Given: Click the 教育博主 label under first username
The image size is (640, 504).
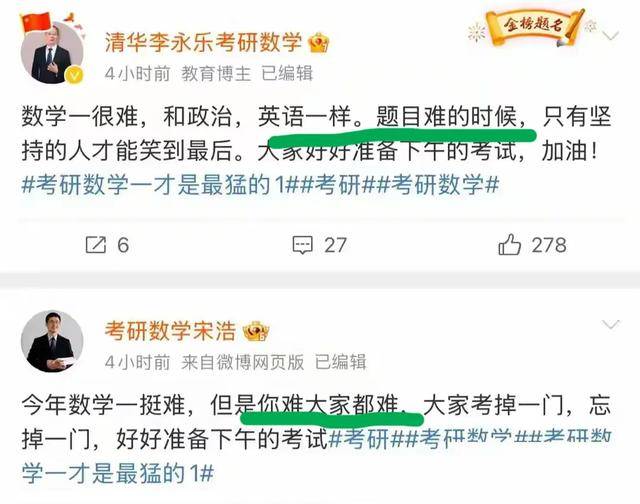Looking at the screenshot, I should pos(216,74).
